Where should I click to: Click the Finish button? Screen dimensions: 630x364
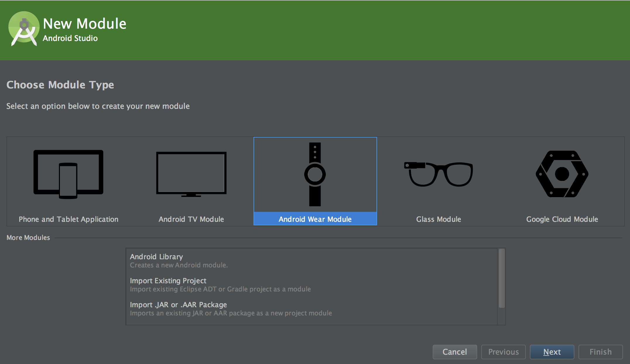coord(600,352)
